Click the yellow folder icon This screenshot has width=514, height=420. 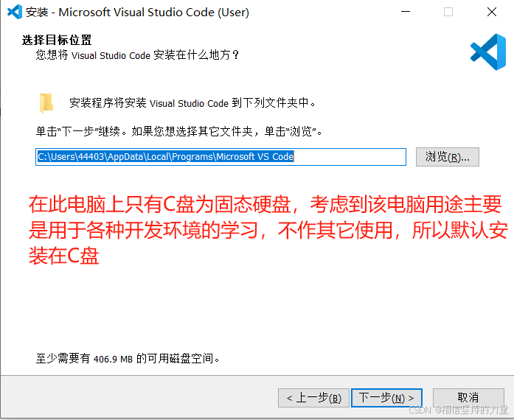[46, 103]
